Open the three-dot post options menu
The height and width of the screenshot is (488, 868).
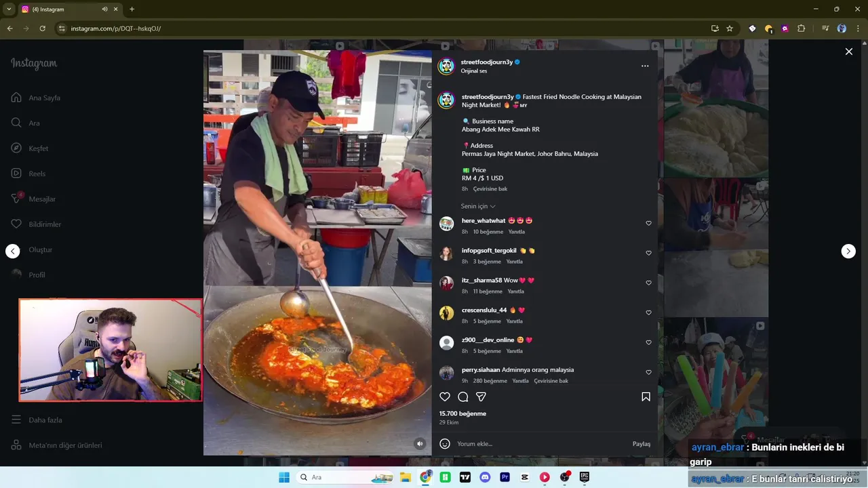pos(645,66)
